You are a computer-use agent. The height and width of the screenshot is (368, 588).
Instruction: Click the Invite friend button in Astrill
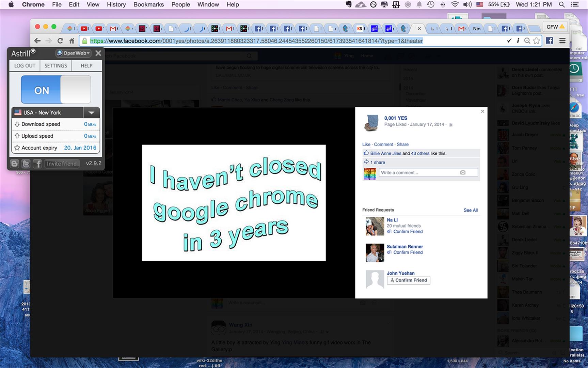pos(62,164)
